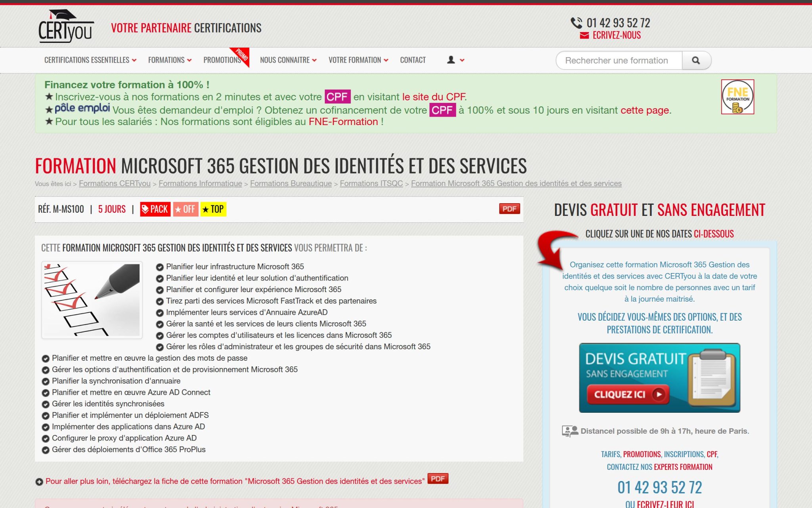Click 'Configurer le proxy d'application Azure AD'
812x508 pixels.
124,438
